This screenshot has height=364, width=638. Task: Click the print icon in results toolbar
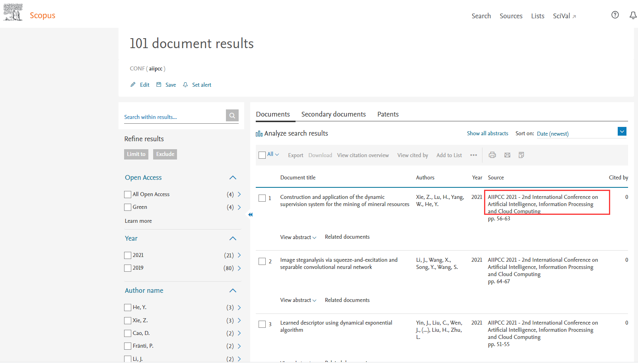492,155
